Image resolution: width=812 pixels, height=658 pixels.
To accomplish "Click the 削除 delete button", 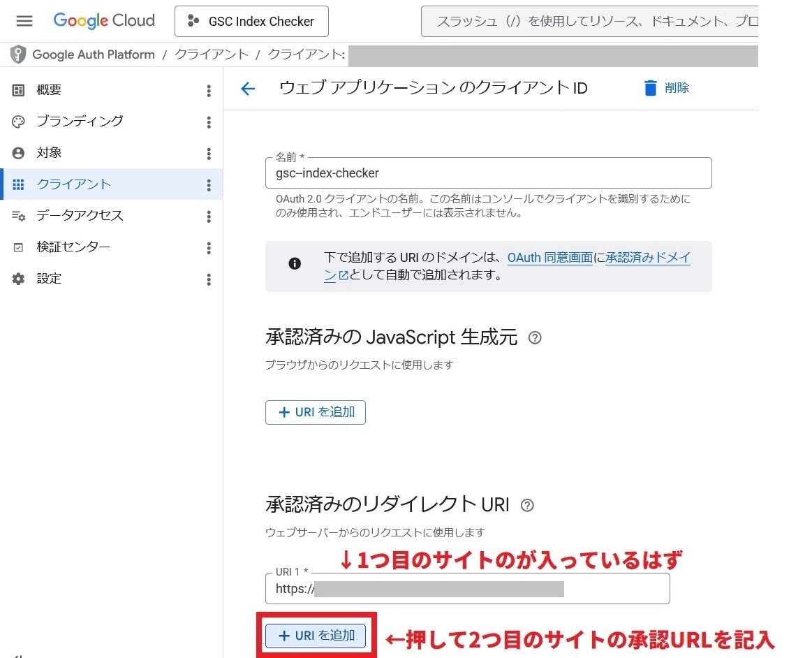I will click(667, 88).
